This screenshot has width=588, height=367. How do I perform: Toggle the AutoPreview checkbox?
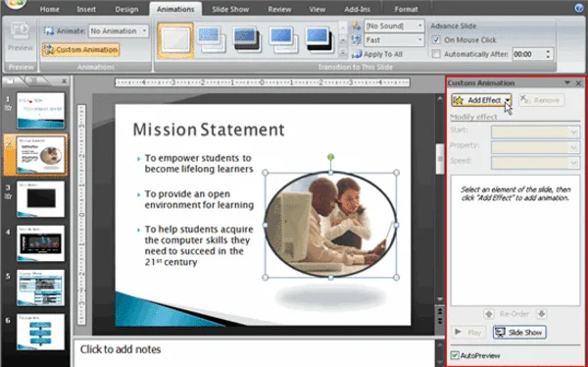coord(455,355)
